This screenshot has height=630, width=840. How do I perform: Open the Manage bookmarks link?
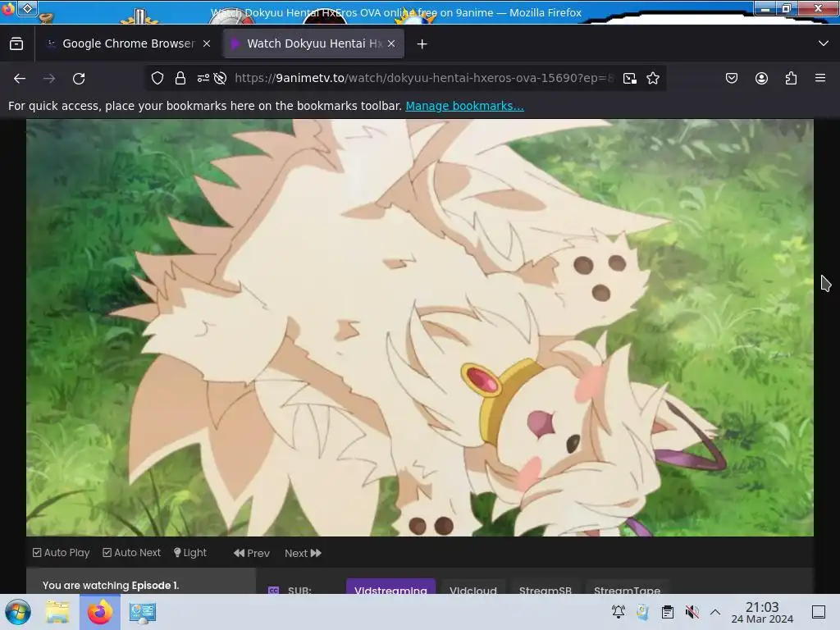(x=464, y=106)
